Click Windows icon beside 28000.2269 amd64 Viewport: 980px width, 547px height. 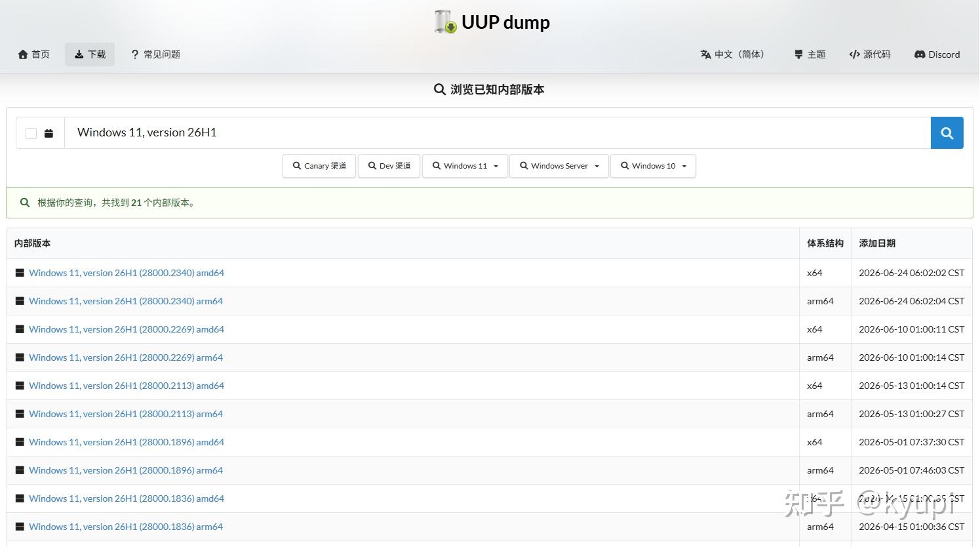[x=20, y=329]
